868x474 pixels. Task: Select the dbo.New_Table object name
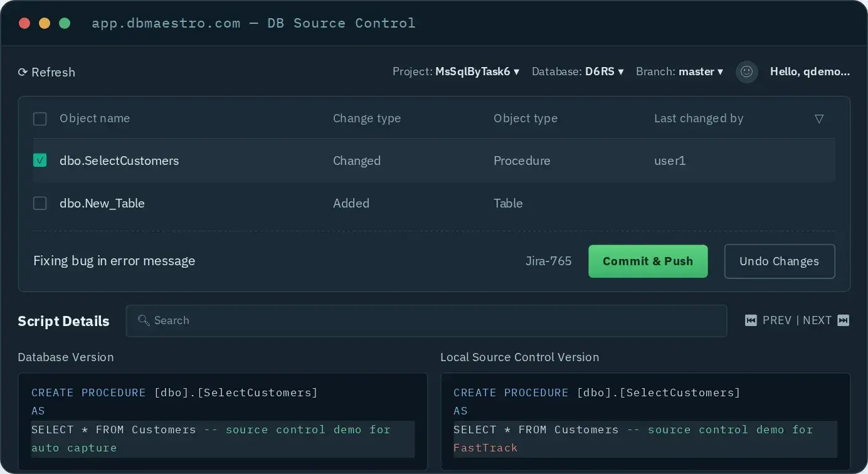coord(102,203)
